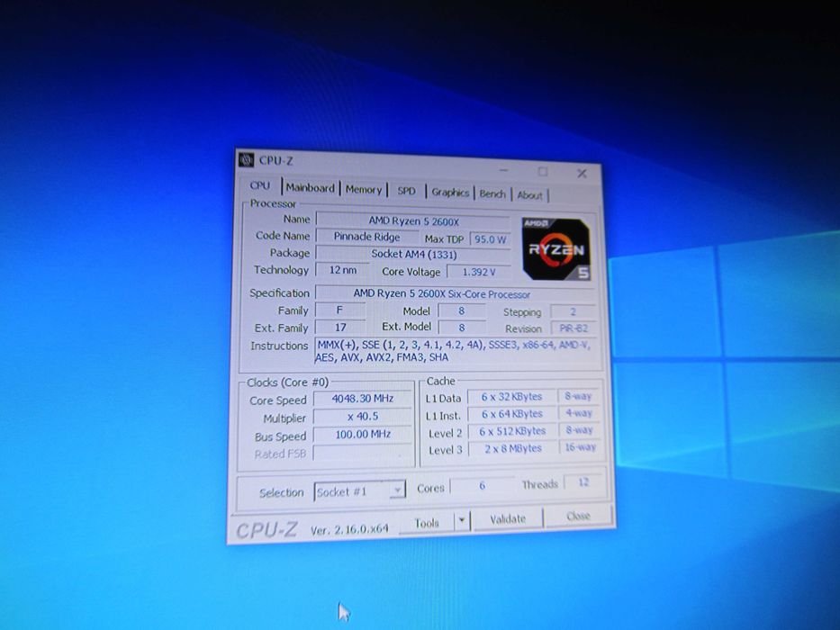Click the Family value F
This screenshot has width=840, height=630.
[x=340, y=310]
